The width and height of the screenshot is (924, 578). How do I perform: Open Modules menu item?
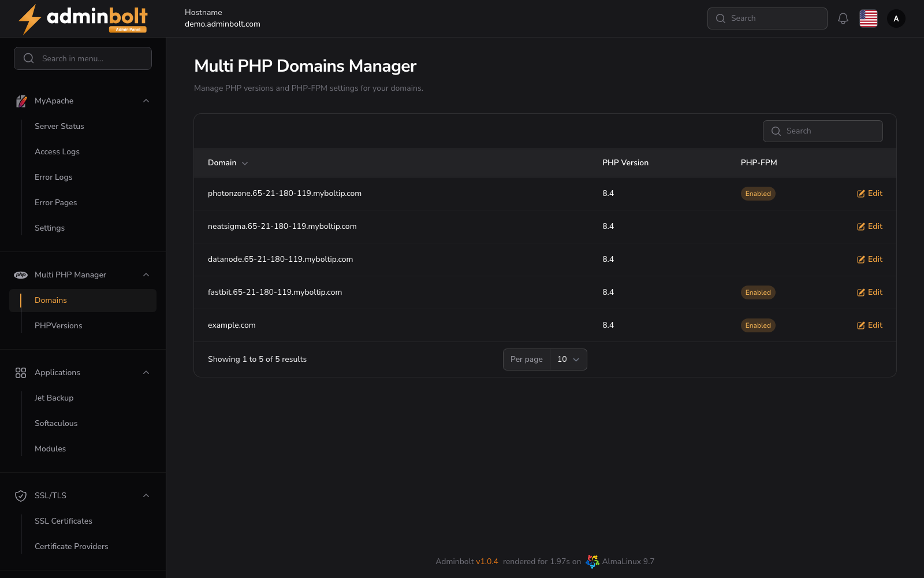50,449
